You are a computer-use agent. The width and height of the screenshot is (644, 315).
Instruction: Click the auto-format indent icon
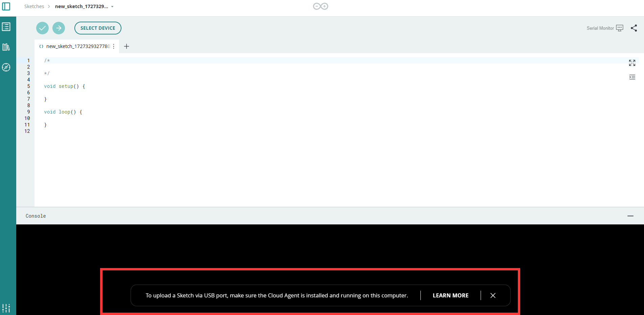tap(632, 77)
